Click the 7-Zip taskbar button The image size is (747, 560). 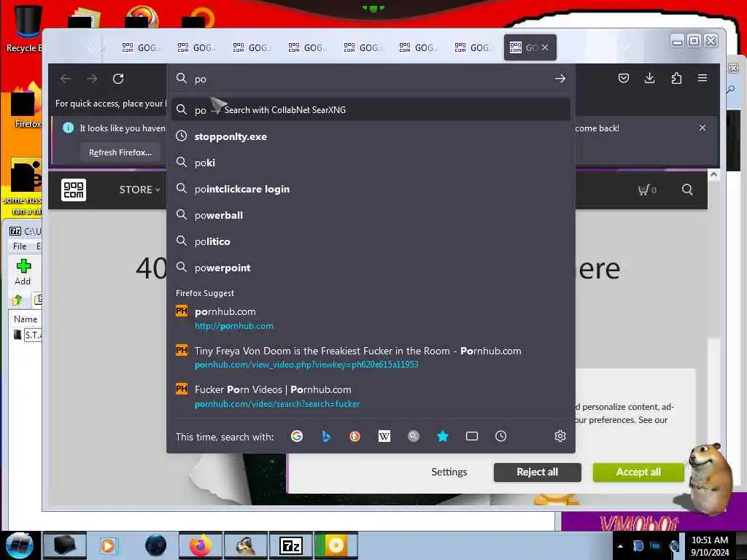(291, 545)
